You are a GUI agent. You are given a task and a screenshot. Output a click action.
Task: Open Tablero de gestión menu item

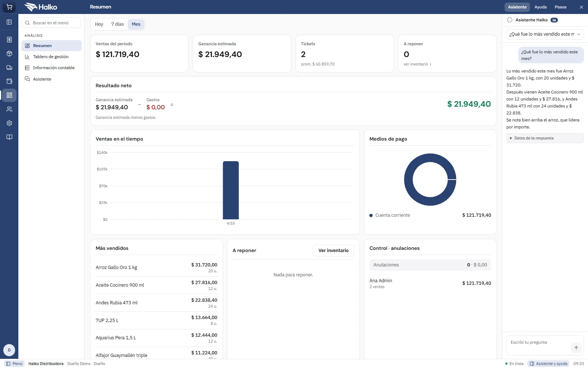51,57
